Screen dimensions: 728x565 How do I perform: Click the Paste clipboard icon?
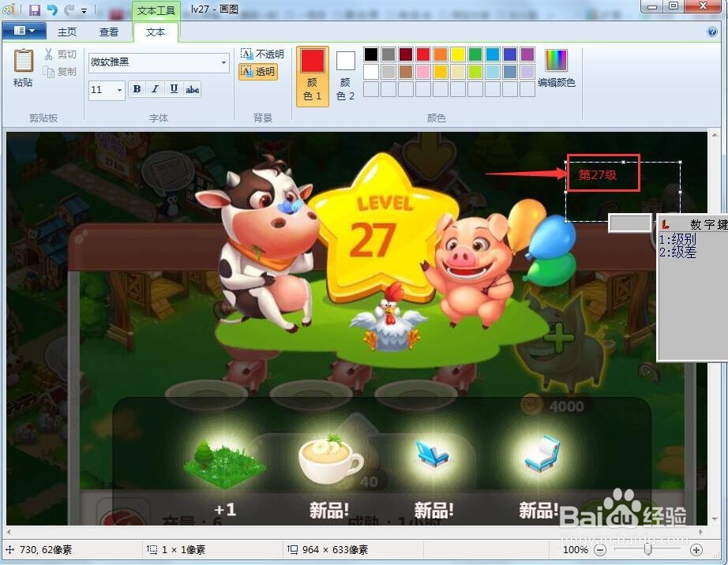pyautogui.click(x=23, y=61)
